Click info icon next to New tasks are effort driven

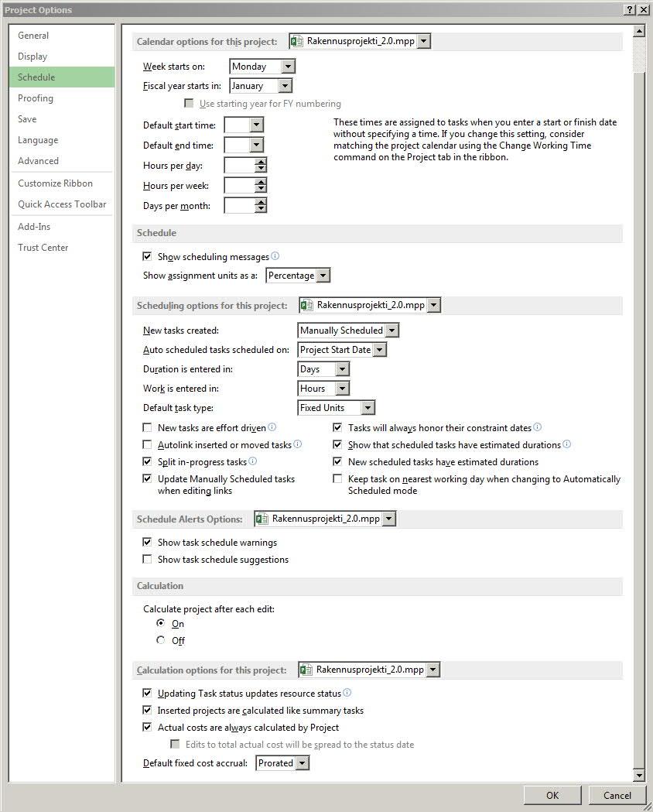[272, 427]
